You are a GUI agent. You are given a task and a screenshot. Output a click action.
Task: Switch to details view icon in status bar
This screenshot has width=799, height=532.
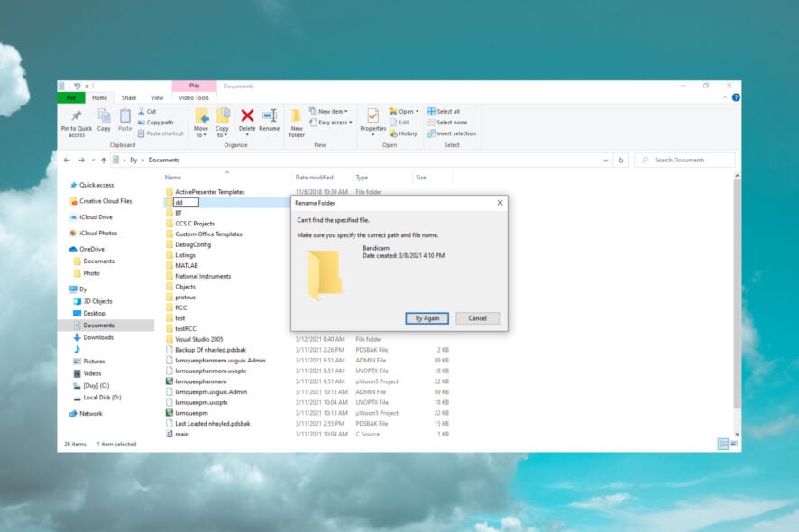pos(722,445)
